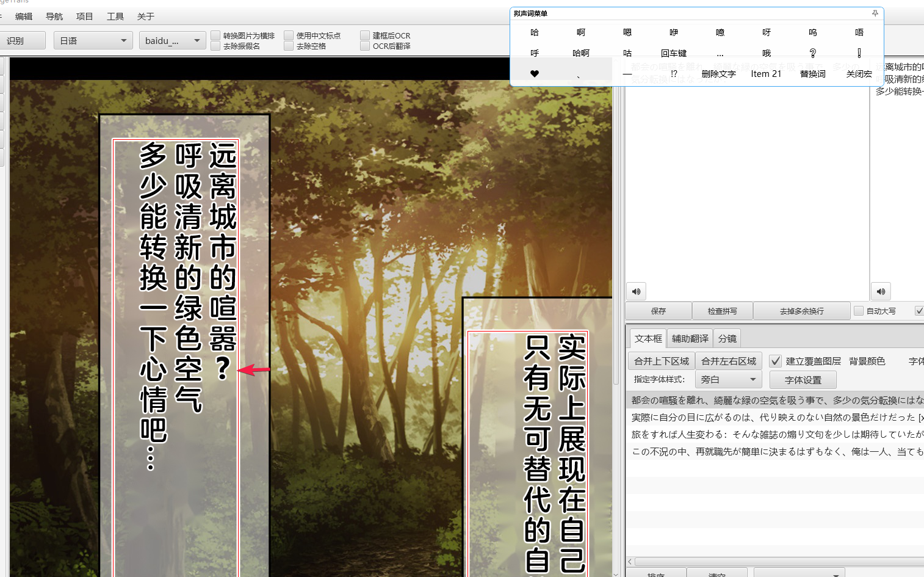The height and width of the screenshot is (577, 924).
Task: Open the 日语 language dropdown
Action: click(x=93, y=40)
